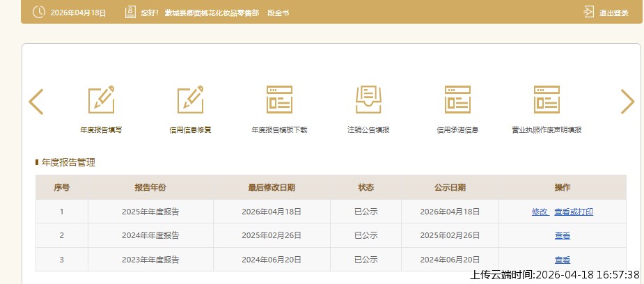Select the 信用承诺信息 icon

tap(457, 100)
